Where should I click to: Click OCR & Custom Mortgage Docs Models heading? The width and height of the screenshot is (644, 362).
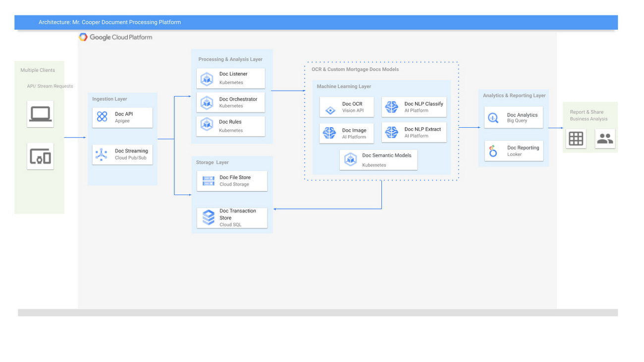click(x=355, y=69)
